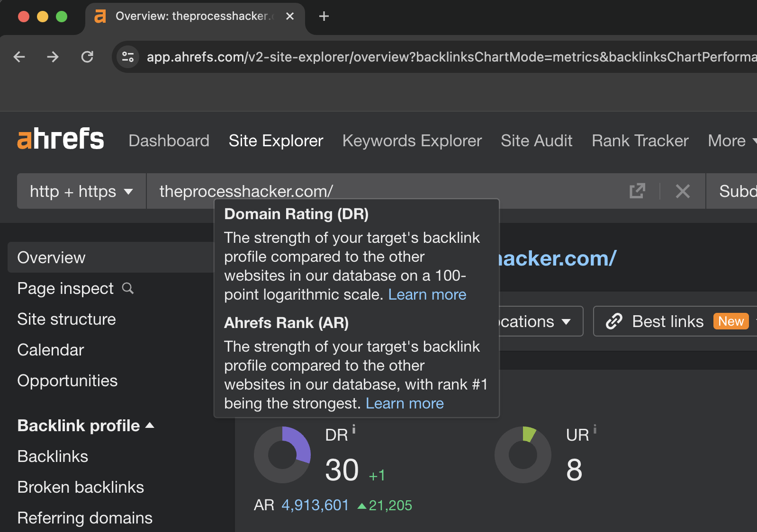Clear the target URL field
This screenshot has height=532, width=757.
(683, 191)
